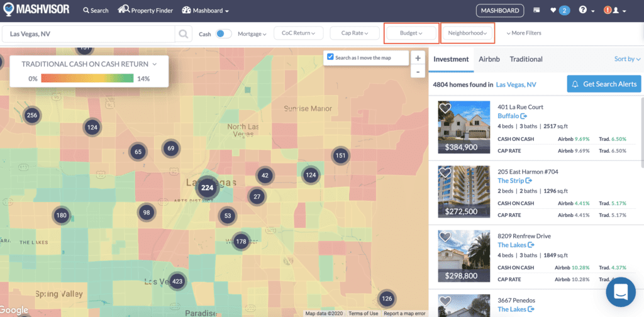Click the magnifier search button
Image resolution: width=644 pixels, height=317 pixels.
184,34
